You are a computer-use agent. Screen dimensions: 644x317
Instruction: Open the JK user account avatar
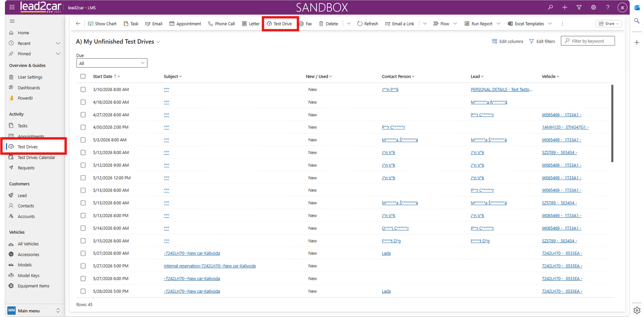622,7
